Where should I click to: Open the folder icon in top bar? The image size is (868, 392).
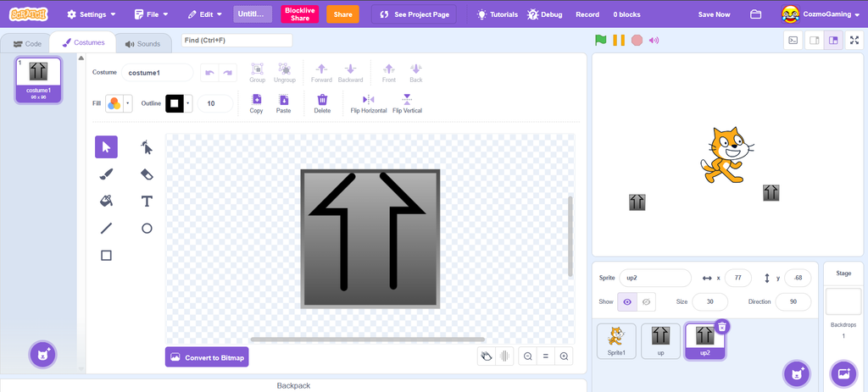pos(755,14)
